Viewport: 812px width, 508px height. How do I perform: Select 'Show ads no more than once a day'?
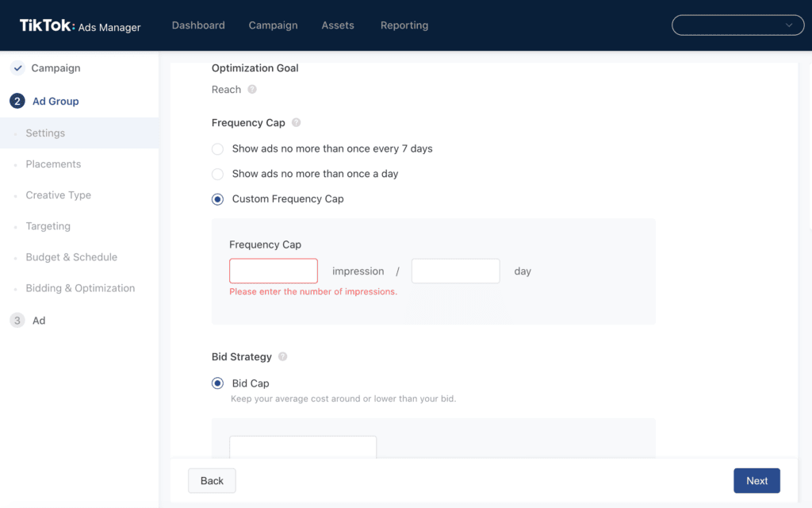(x=217, y=174)
